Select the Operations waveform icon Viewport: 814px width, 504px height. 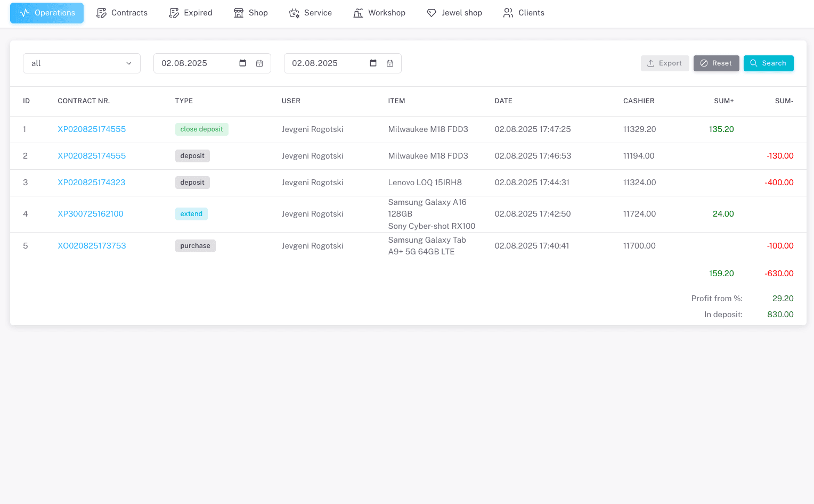tap(25, 13)
